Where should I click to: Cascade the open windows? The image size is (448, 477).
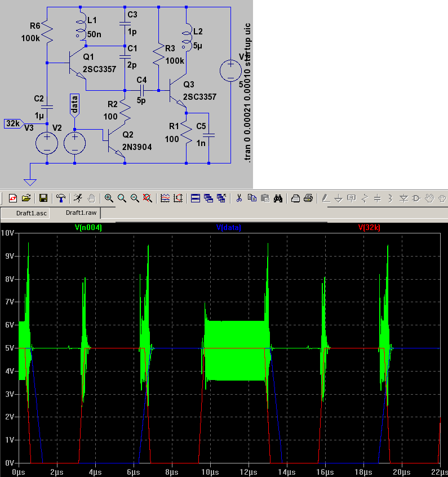(209, 198)
